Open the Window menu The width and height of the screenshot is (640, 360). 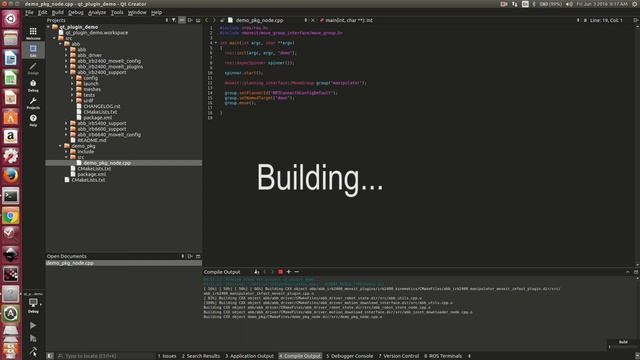pyautogui.click(x=137, y=13)
